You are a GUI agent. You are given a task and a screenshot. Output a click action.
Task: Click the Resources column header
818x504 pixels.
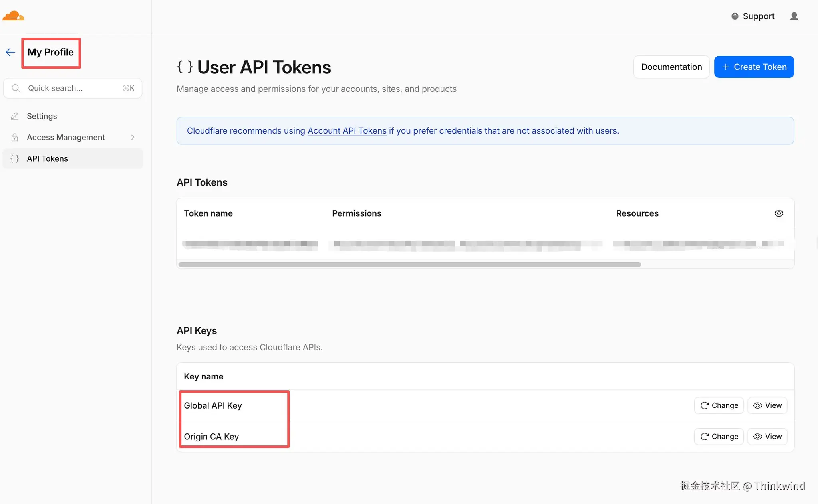pos(637,213)
